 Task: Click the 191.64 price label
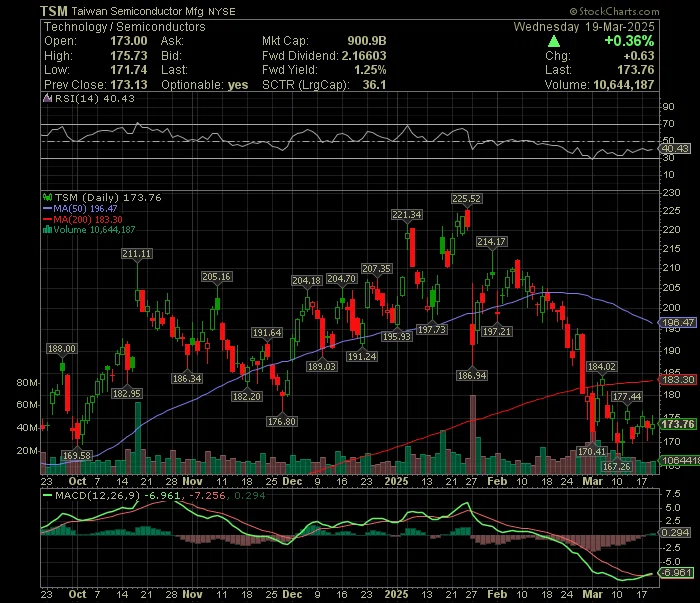tap(267, 333)
